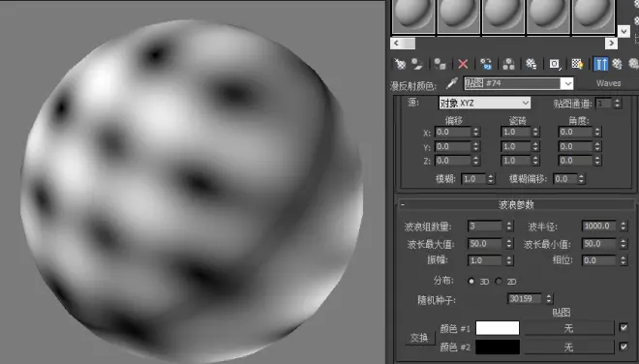
Task: Select the fifth material sample slot
Action: coord(593,16)
